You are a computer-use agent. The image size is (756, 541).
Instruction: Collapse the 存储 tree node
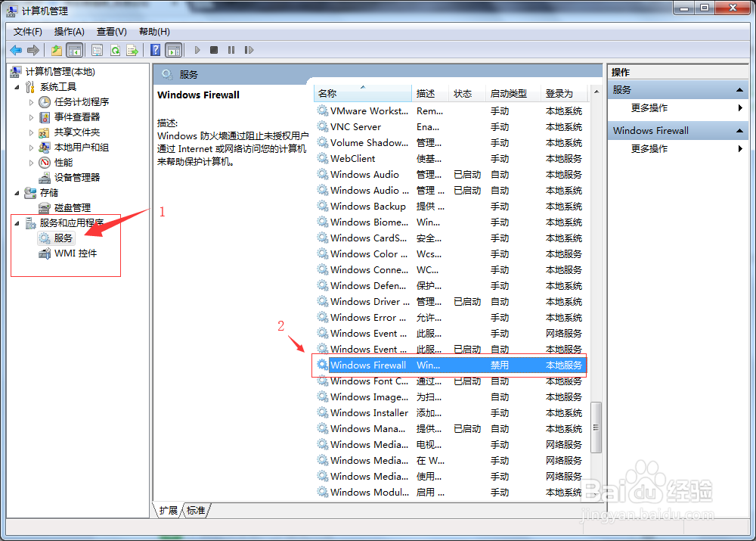click(x=17, y=193)
